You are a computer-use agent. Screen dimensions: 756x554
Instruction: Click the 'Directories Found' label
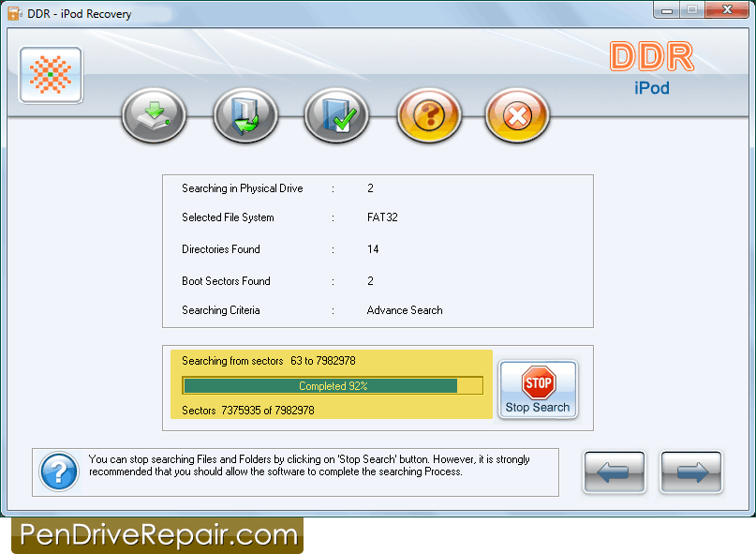pyautogui.click(x=221, y=249)
